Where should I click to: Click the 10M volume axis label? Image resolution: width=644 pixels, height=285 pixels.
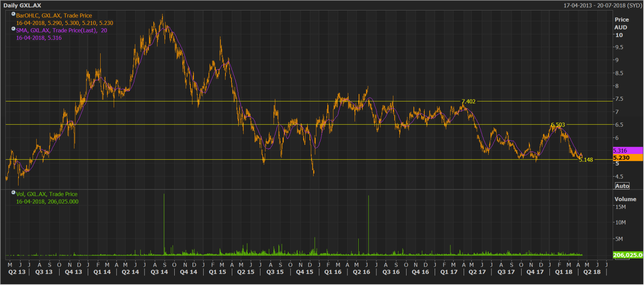point(620,223)
